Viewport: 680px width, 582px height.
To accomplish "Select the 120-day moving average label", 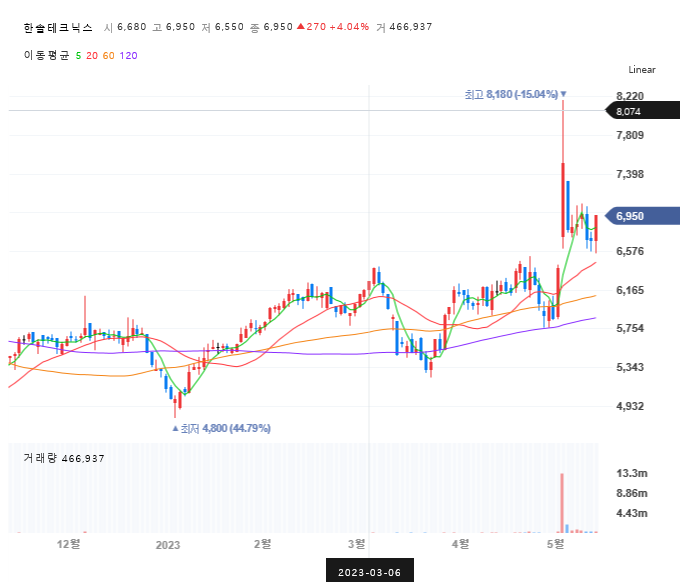I will tap(128, 56).
